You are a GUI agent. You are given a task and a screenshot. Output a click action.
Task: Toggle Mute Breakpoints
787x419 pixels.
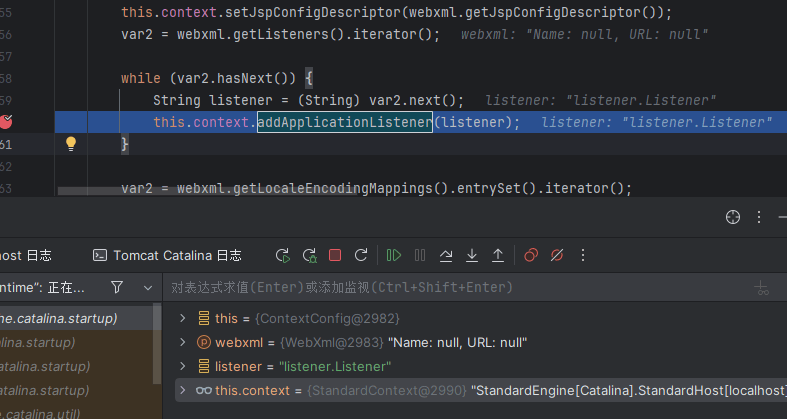tap(558, 256)
